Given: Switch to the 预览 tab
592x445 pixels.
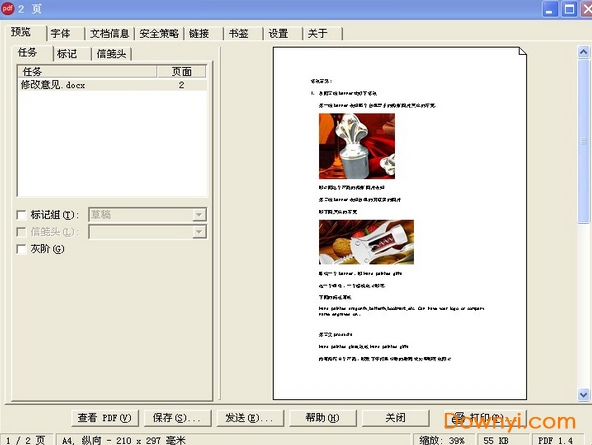Looking at the screenshot, I should [25, 32].
